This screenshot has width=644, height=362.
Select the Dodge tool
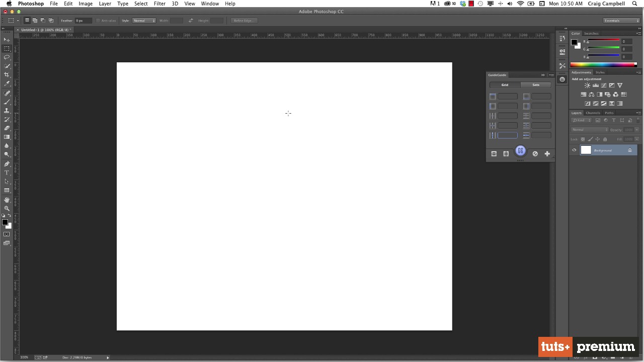point(7,154)
